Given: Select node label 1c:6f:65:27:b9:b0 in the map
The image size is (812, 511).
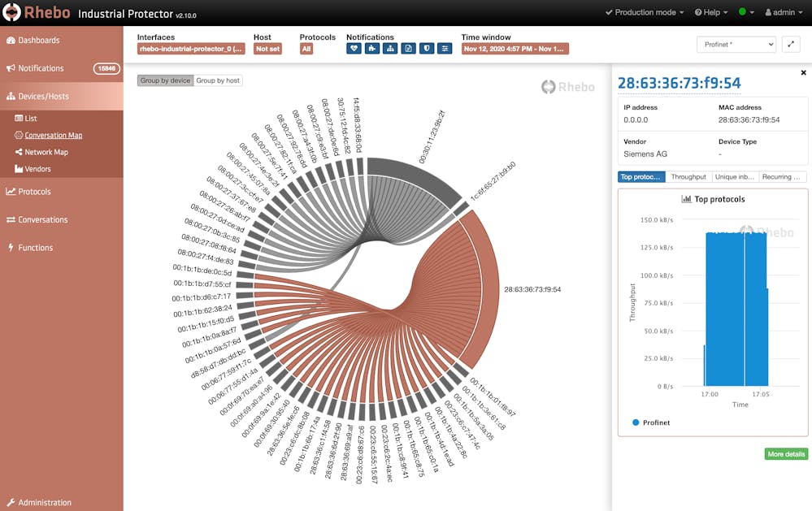Looking at the screenshot, I should [x=493, y=181].
